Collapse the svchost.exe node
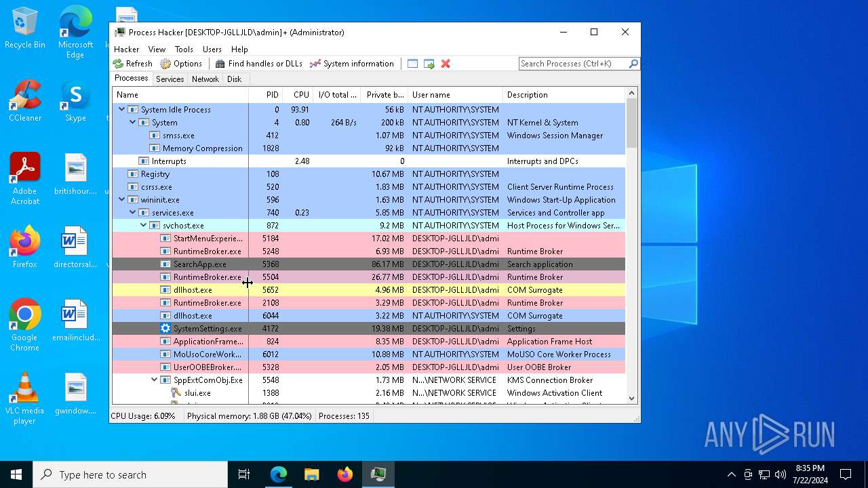The width and height of the screenshot is (868, 488). coord(144,225)
